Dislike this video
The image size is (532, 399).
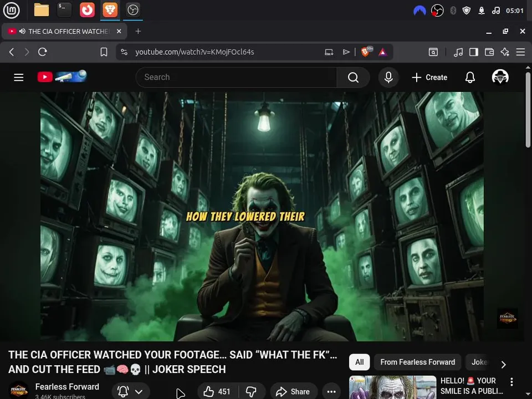pyautogui.click(x=252, y=392)
